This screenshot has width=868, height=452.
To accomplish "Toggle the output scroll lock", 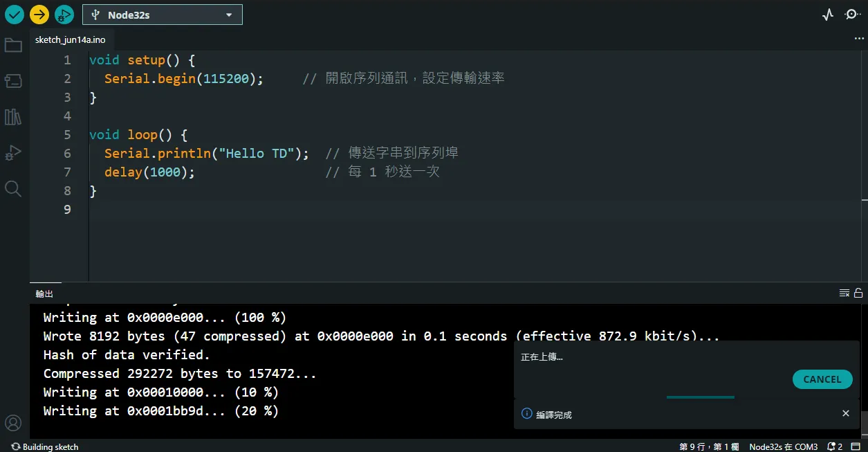I will pyautogui.click(x=858, y=293).
